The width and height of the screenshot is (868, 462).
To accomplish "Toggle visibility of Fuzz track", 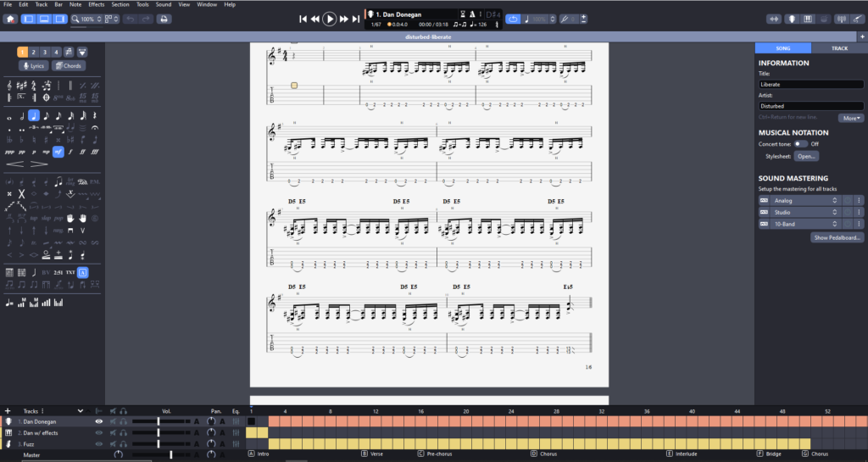I will [98, 443].
